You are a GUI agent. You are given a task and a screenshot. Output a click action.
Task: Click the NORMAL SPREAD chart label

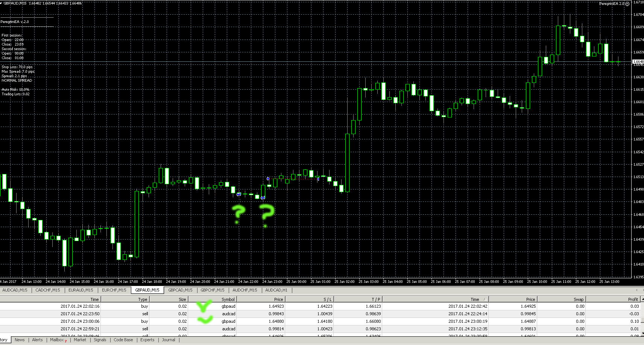pos(17,81)
